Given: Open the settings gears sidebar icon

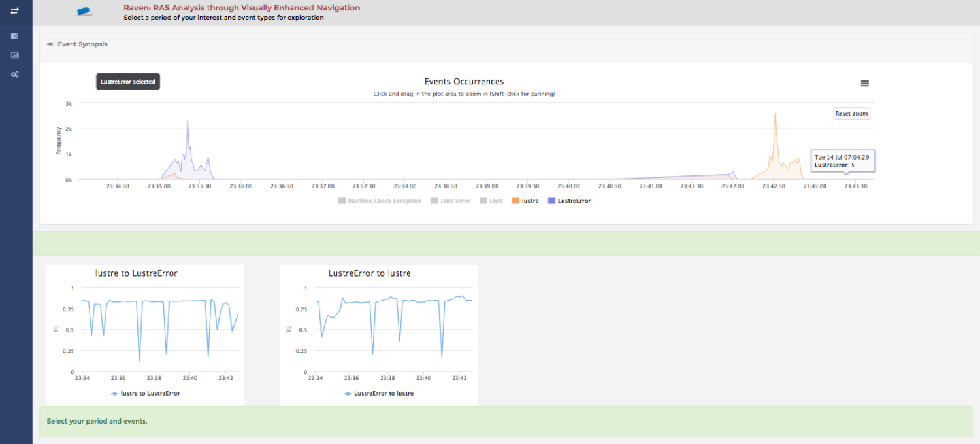Looking at the screenshot, I should coord(14,75).
